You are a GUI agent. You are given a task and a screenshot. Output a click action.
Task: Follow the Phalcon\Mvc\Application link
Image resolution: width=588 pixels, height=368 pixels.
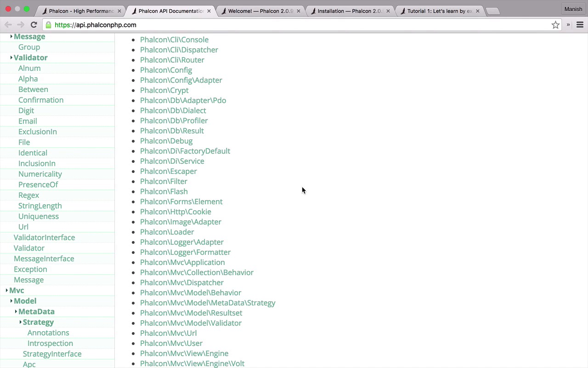tap(182, 262)
